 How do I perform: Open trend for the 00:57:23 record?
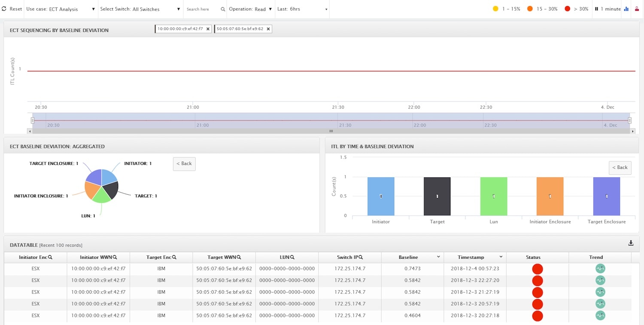click(600, 269)
